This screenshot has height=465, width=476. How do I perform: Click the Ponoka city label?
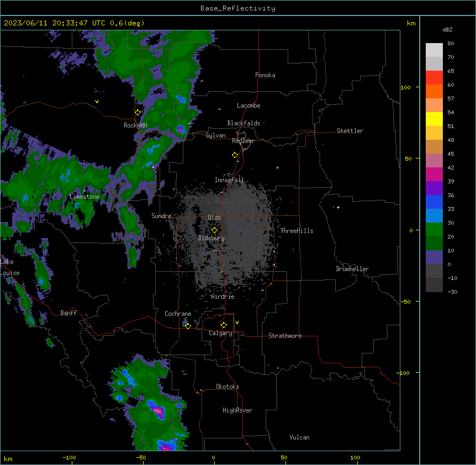pyautogui.click(x=265, y=75)
